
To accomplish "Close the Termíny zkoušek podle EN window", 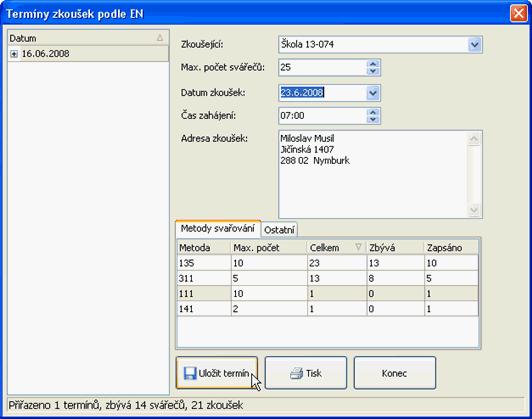I will 518,14.
